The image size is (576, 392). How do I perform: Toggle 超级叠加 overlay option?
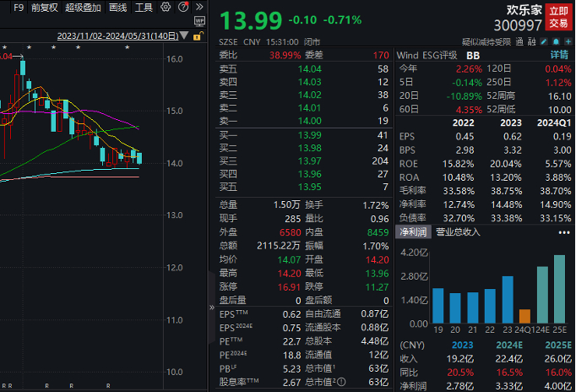coord(81,8)
